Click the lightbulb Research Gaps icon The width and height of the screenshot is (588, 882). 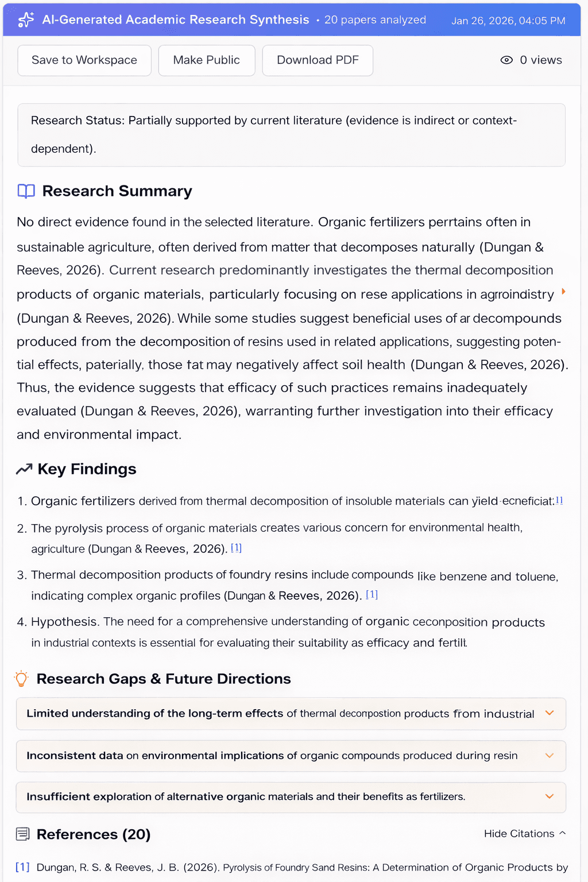[22, 679]
